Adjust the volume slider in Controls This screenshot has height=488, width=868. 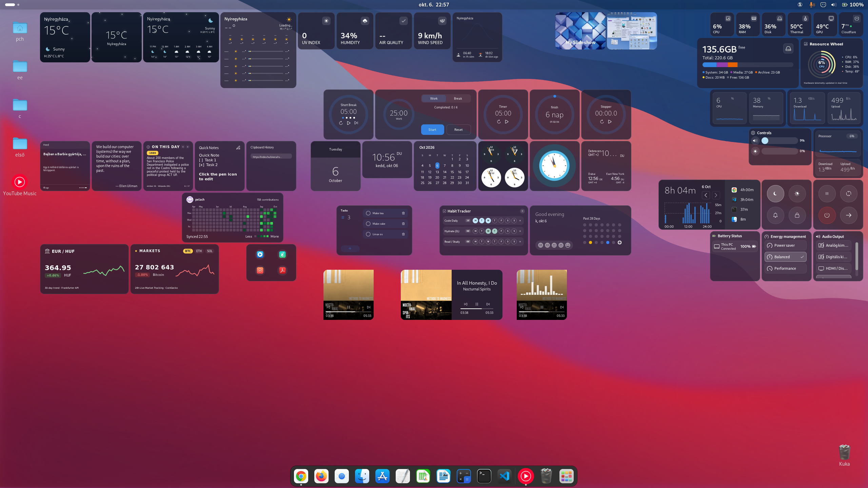[x=780, y=141]
